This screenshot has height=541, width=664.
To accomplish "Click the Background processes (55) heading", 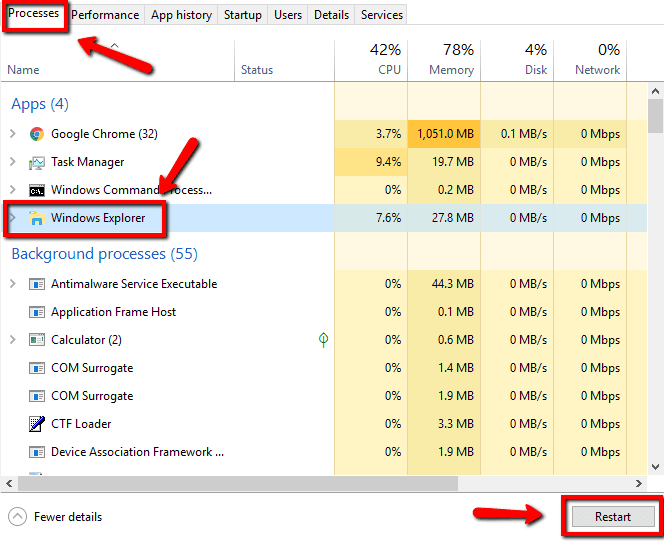I will (105, 254).
